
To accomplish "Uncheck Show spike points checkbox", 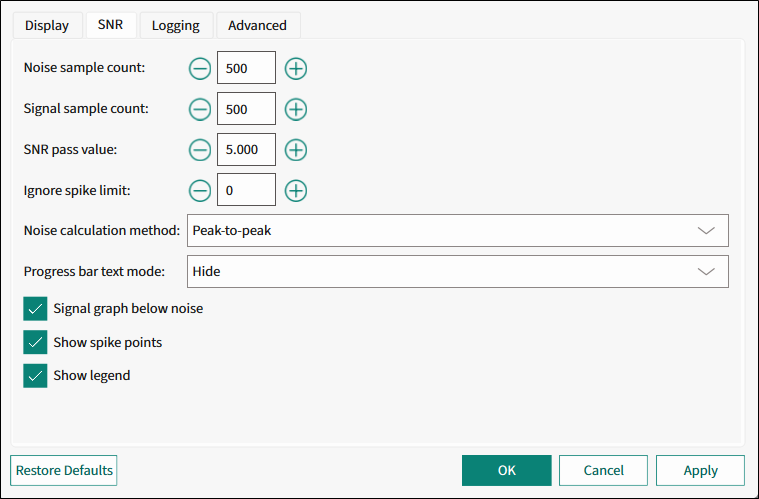I will (35, 342).
